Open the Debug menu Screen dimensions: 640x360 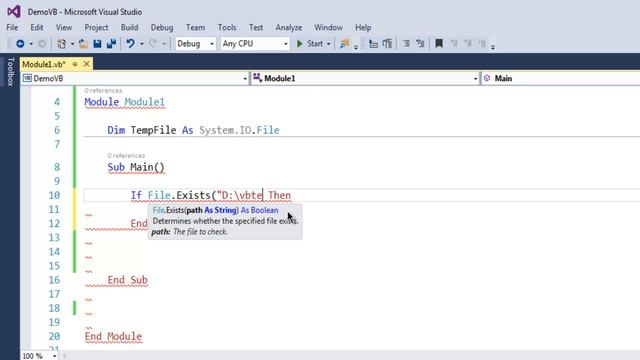162,27
